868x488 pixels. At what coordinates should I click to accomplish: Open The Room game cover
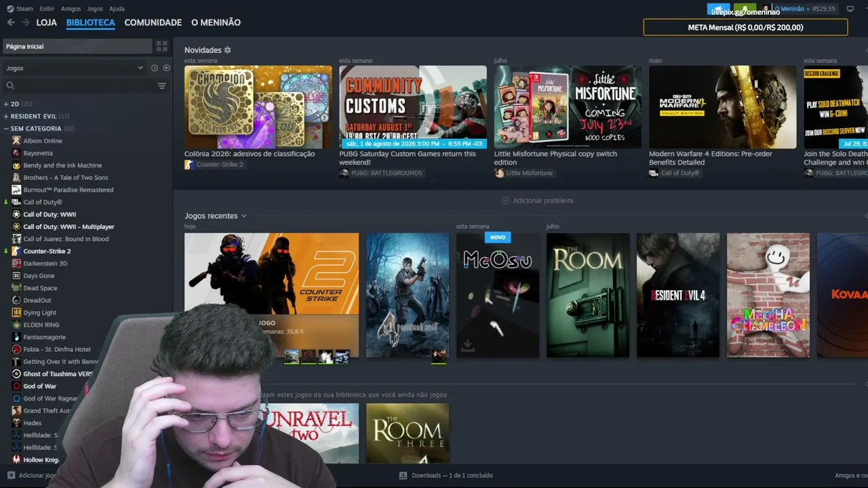click(x=588, y=296)
